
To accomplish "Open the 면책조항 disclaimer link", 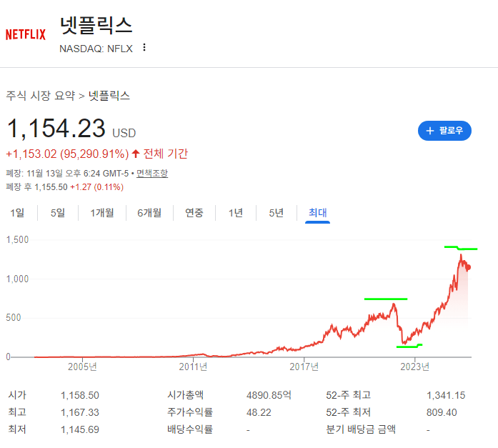I will pos(151,174).
